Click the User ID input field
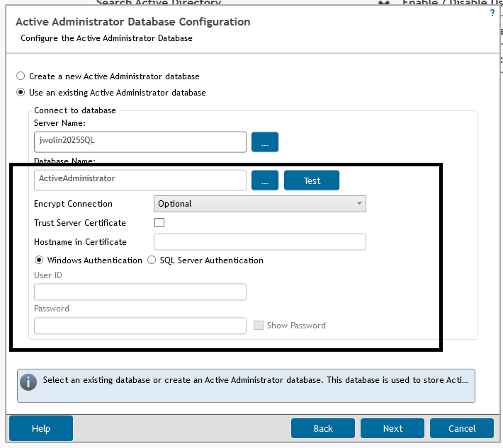The width and height of the screenshot is (503, 448). click(x=140, y=292)
